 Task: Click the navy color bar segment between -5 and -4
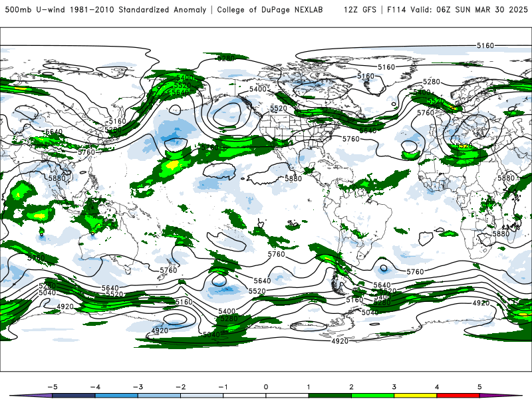click(x=74, y=396)
